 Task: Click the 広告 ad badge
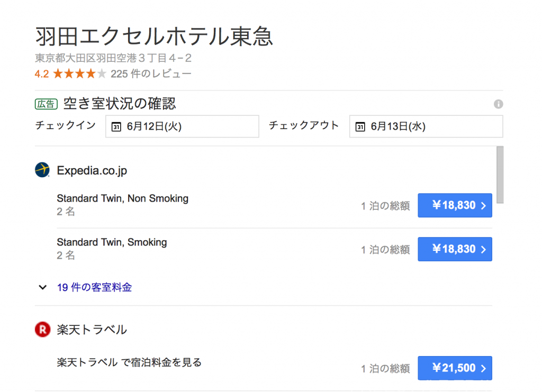point(46,104)
